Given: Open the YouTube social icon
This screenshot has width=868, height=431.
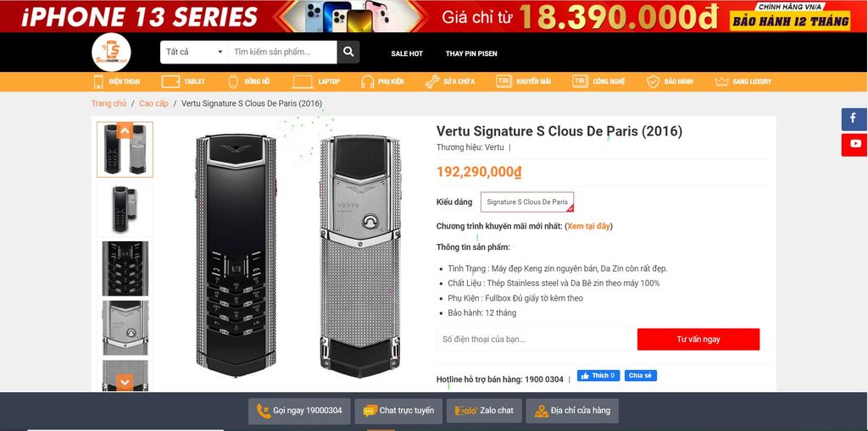Looking at the screenshot, I should click(x=854, y=145).
